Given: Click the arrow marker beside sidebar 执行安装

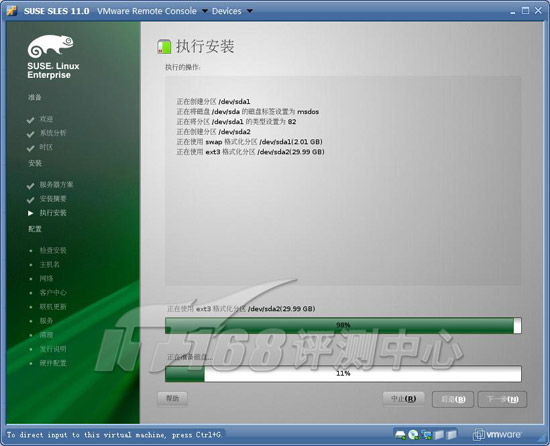Looking at the screenshot, I should pos(31,213).
